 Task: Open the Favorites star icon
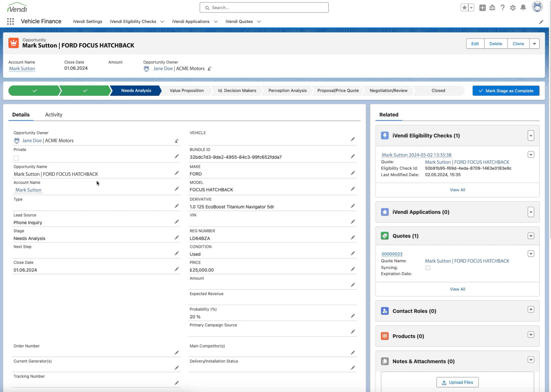pos(464,8)
